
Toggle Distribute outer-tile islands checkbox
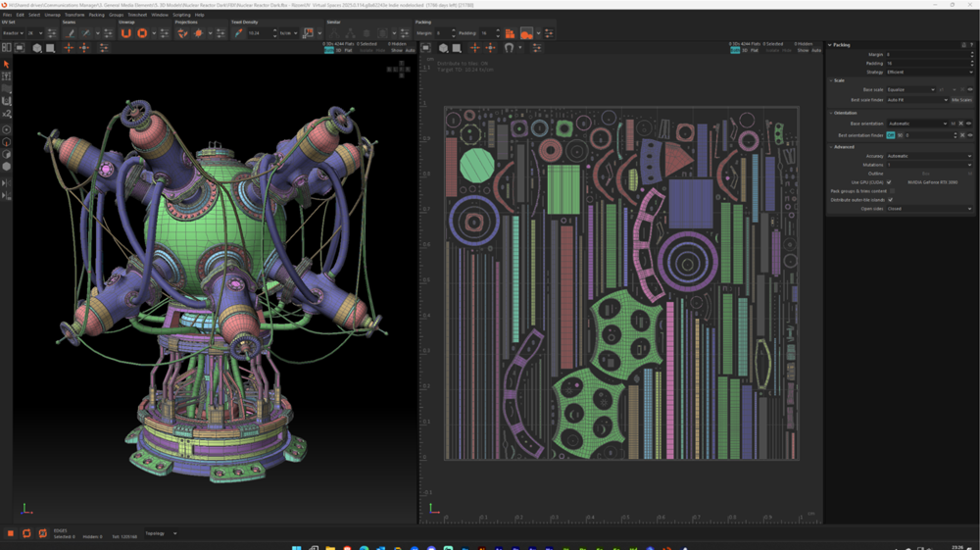890,200
